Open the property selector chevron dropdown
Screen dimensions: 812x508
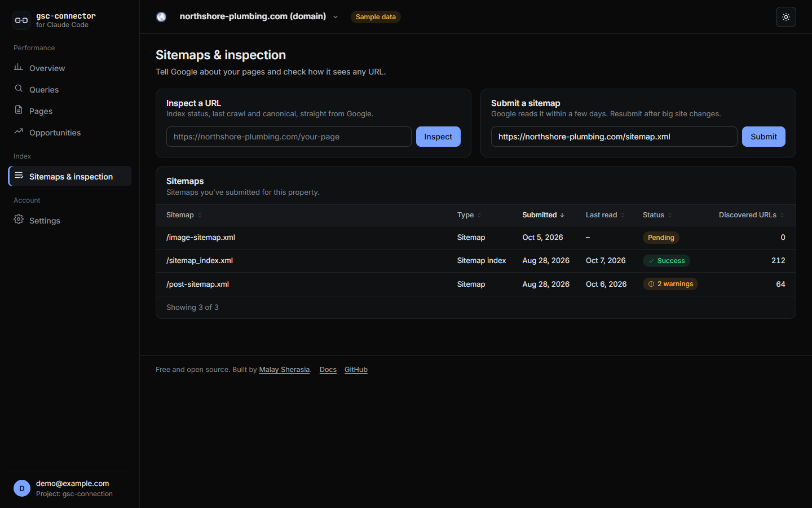click(336, 17)
